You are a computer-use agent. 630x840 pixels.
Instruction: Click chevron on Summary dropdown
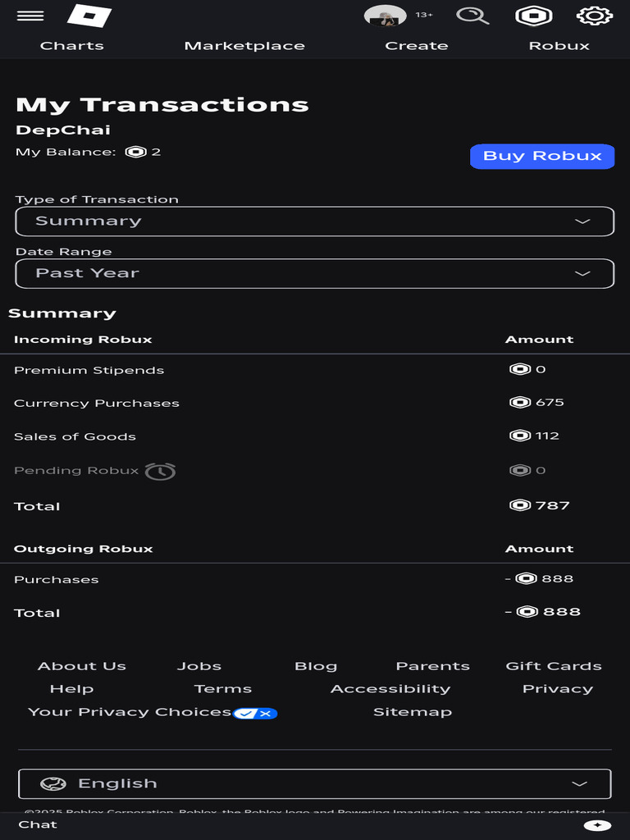pos(582,221)
